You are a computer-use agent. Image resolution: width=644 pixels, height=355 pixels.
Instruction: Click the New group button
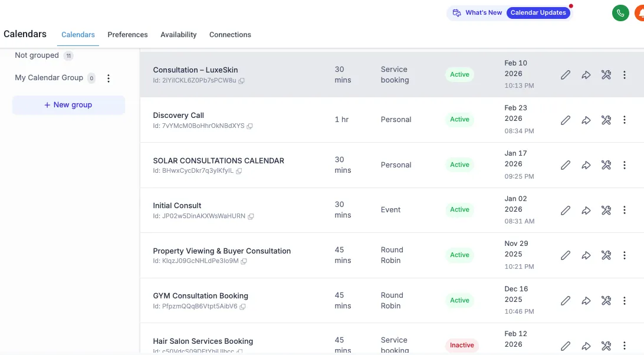(68, 105)
